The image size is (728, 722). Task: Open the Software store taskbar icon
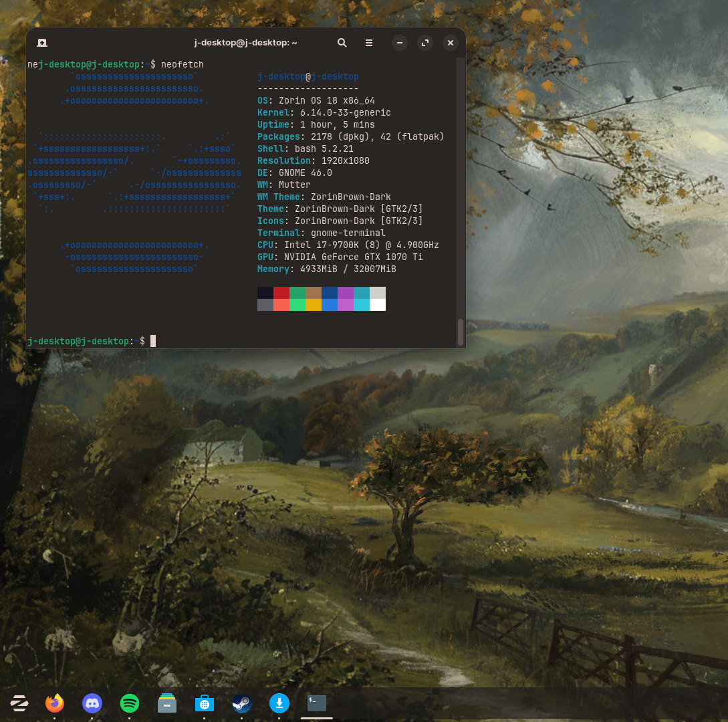click(205, 703)
